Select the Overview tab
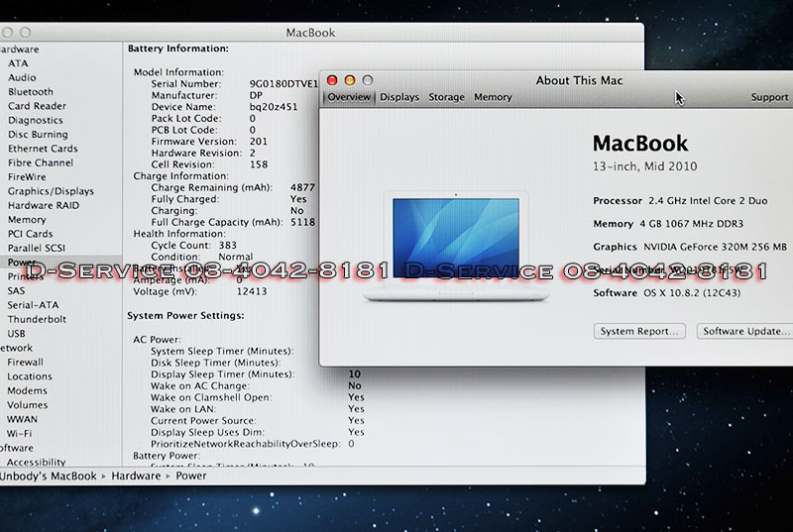The height and width of the screenshot is (532, 793). [349, 97]
